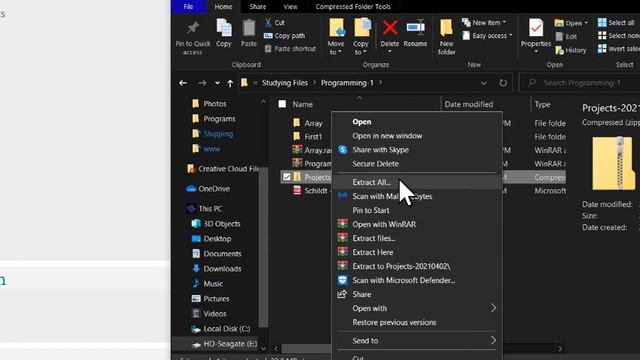Sort by Date modified column header

[x=469, y=104]
